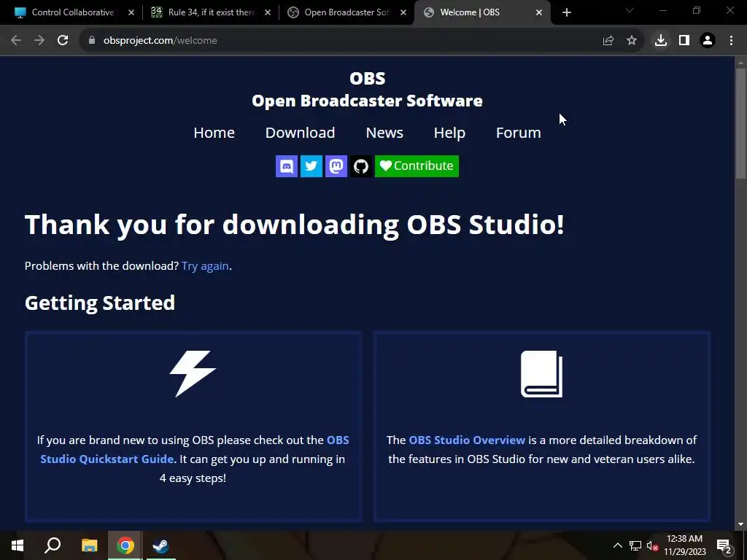This screenshot has height=560, width=747.
Task: Open the Chrome profile avatar
Action: click(x=708, y=41)
